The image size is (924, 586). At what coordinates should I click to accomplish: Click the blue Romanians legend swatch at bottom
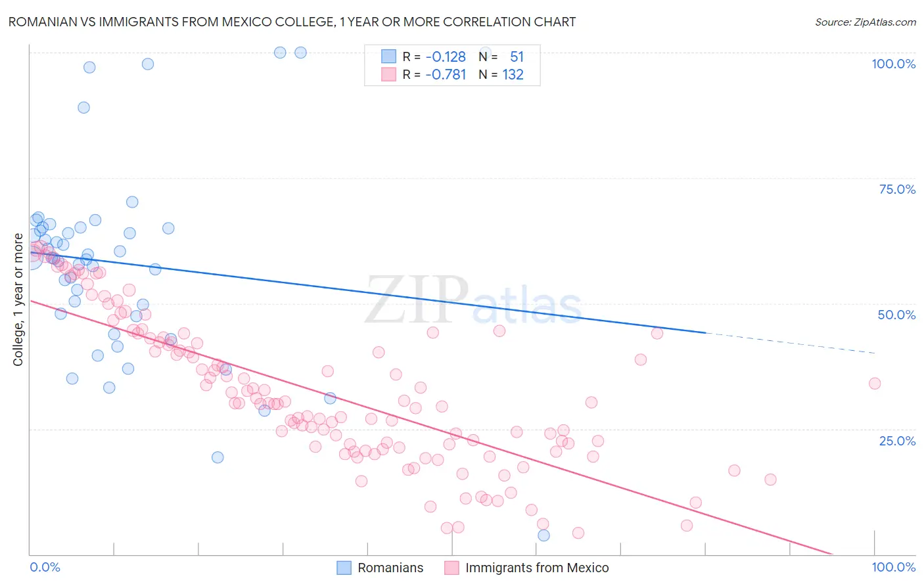[x=344, y=568]
